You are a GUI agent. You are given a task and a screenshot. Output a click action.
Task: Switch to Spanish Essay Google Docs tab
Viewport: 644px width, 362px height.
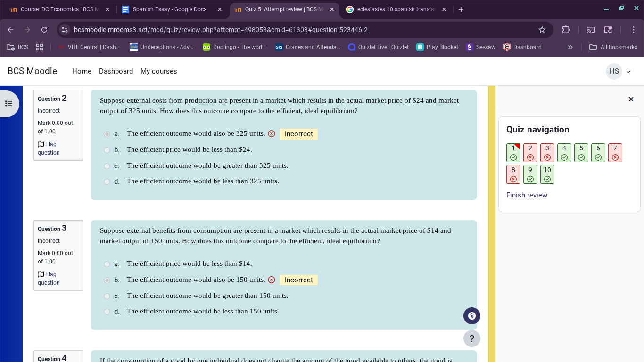coord(170,9)
